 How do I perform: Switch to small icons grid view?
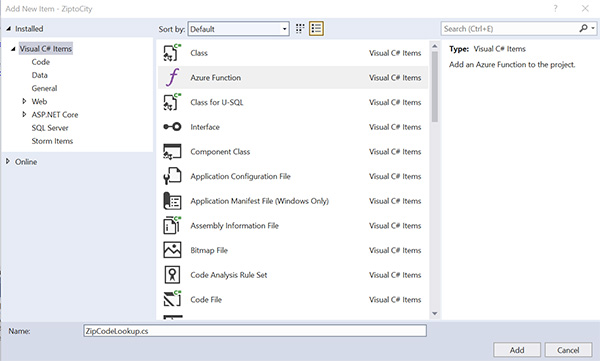pos(300,29)
